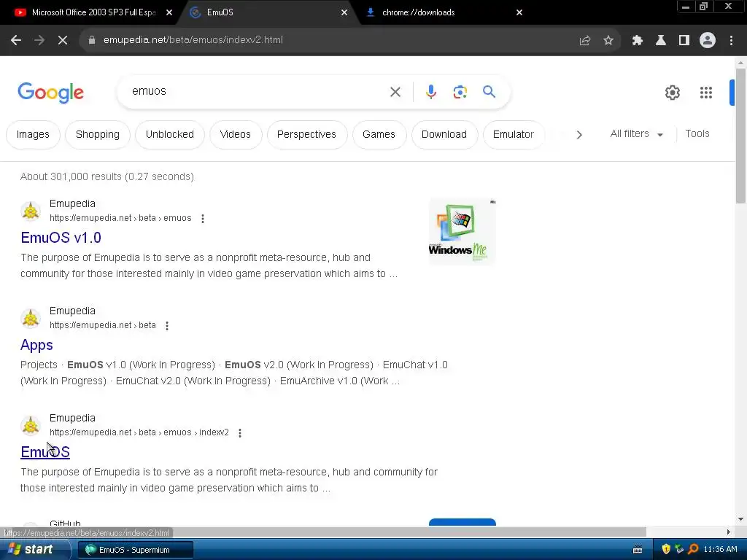Screen dimensions: 747x560
Task: Click the Google logo
Action: pyautogui.click(x=50, y=93)
